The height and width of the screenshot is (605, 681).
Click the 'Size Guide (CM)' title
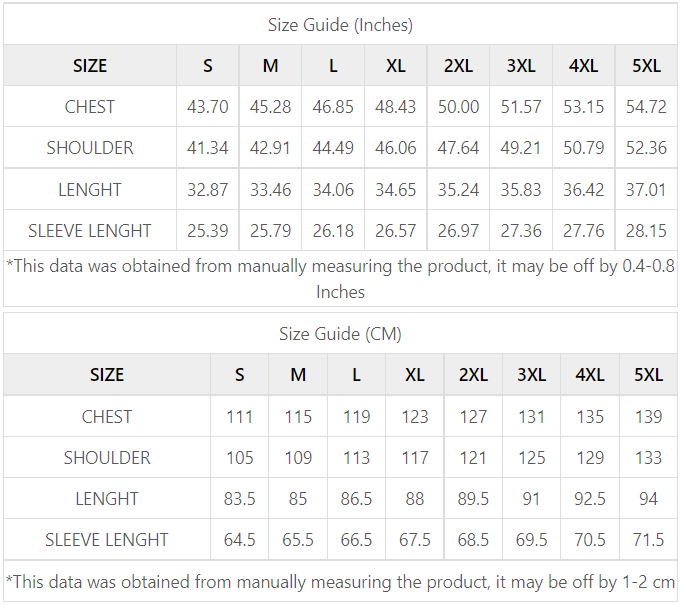point(340,334)
